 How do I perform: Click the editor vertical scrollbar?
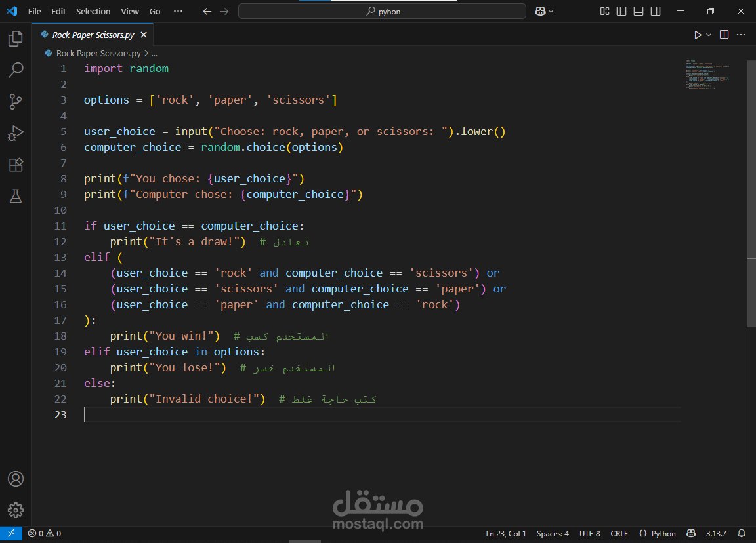pyautogui.click(x=751, y=193)
